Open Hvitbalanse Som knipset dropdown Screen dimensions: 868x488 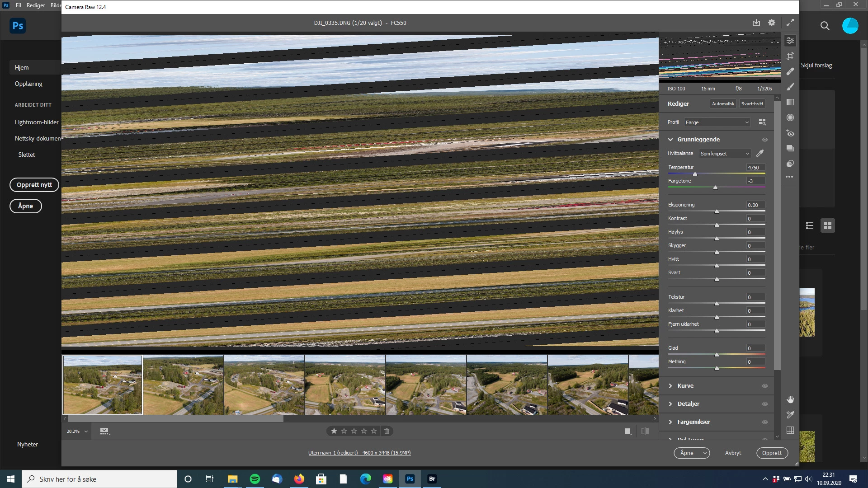point(725,154)
